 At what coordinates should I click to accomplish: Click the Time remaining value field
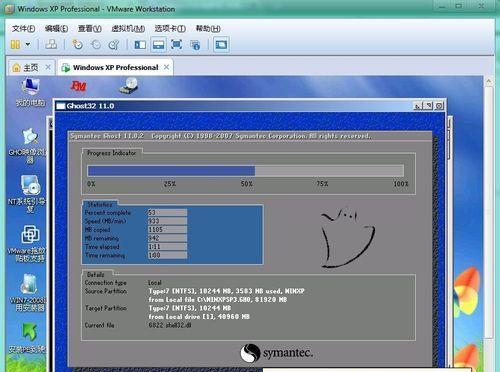coord(167,255)
